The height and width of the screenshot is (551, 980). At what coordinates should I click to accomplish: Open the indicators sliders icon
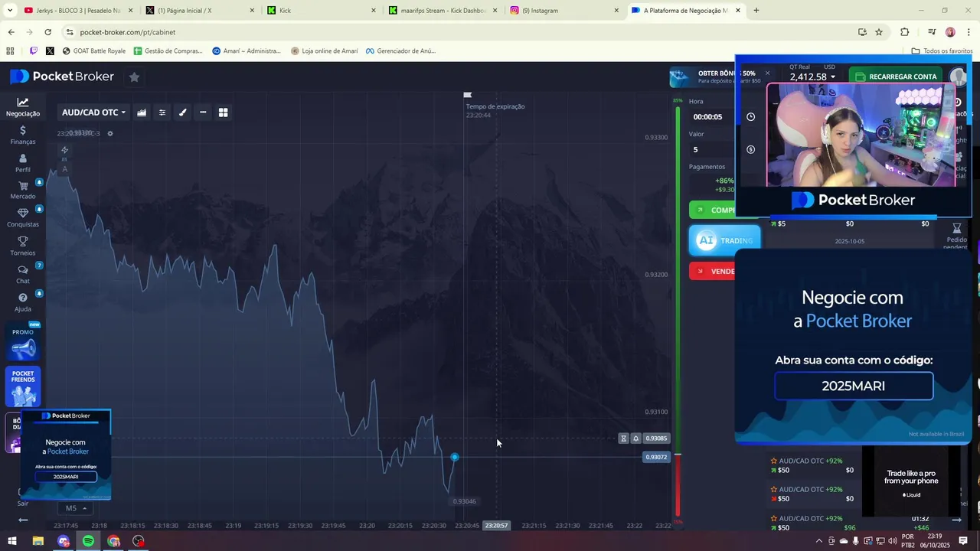click(x=162, y=112)
